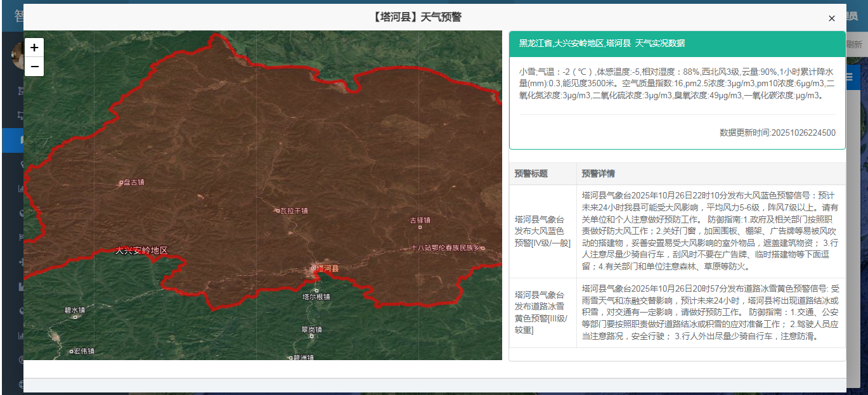Zoom in on the map
This screenshot has height=395, width=868.
(x=34, y=48)
